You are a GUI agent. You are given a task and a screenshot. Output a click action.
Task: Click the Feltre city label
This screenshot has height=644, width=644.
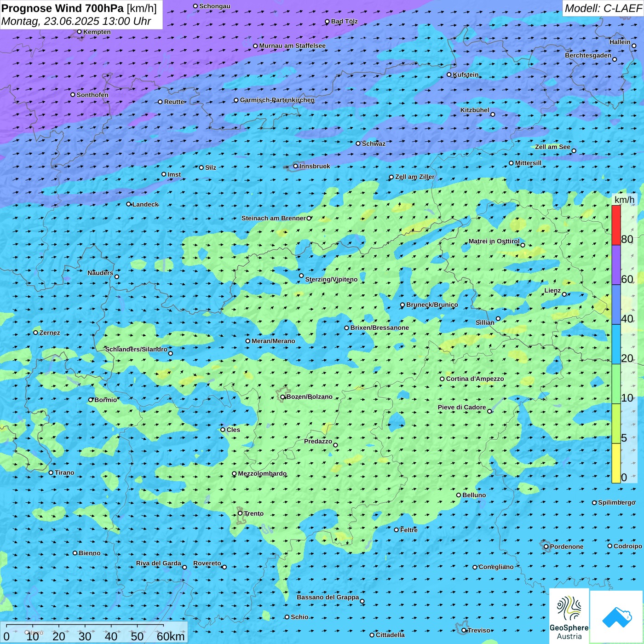409,530
